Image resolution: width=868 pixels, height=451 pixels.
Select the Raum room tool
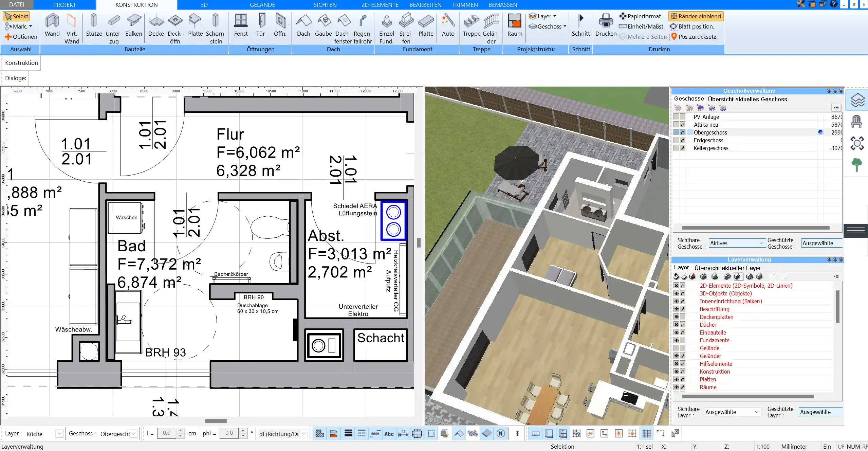pos(515,25)
